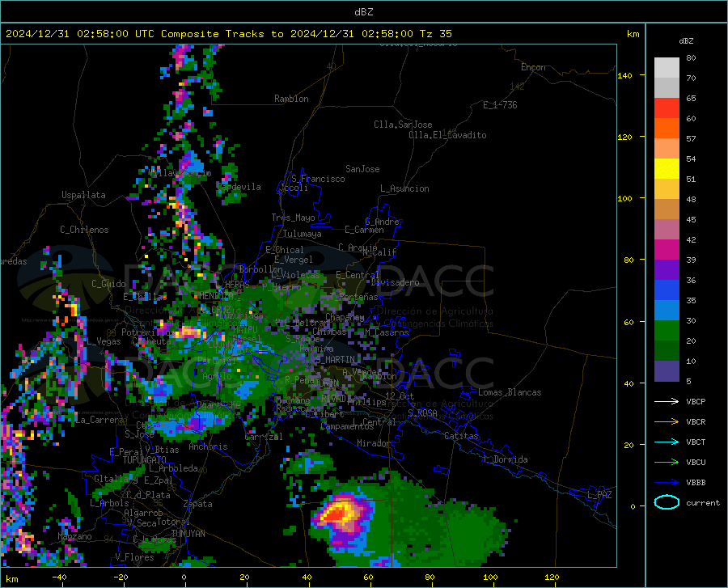This screenshot has width=728, height=588.
Task: Click the dBZ title at top
Action: 363,12
